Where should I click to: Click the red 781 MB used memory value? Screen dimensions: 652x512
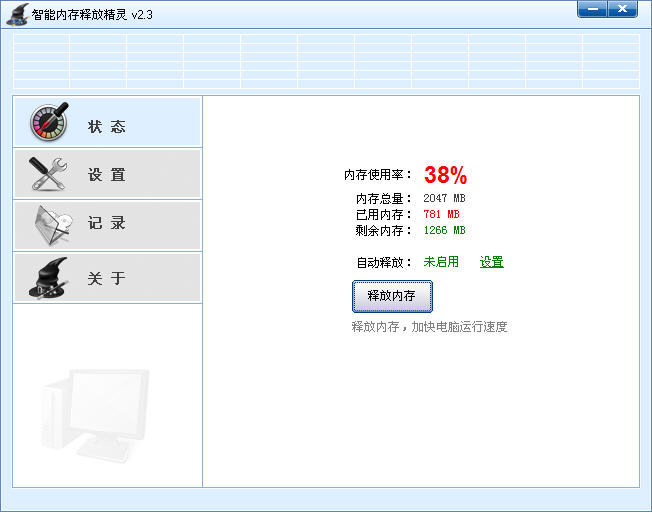click(x=441, y=215)
